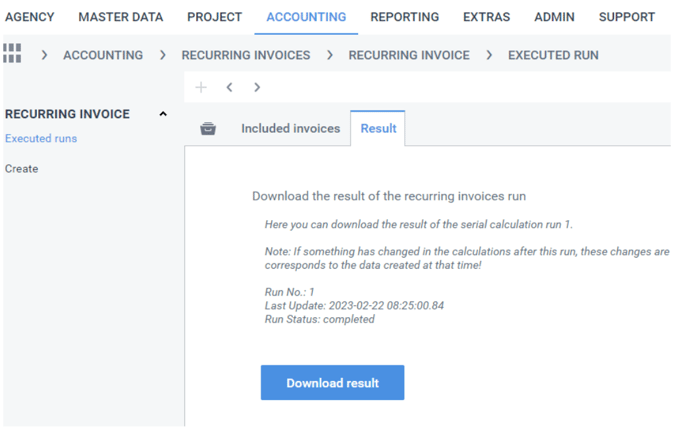Select the Accounting menu
This screenshot has width=676, height=429.
306,17
